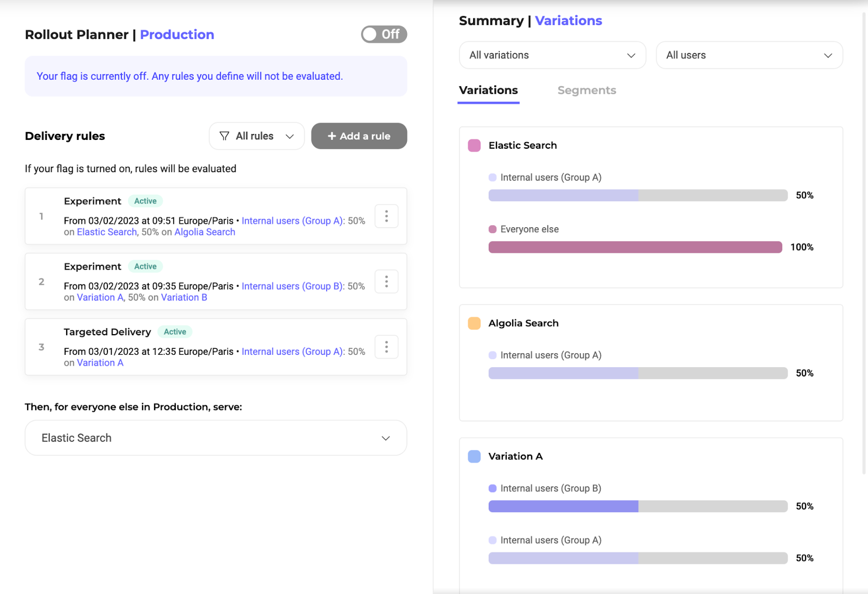Screen dimensions: 868x594
Task: Expand the All rules filter dropdown
Action: (x=257, y=136)
